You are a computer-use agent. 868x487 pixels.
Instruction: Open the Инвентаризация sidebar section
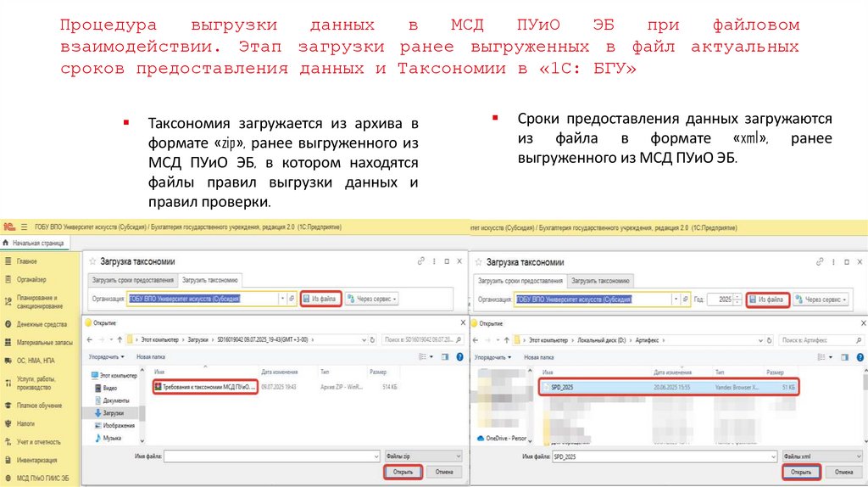(36, 460)
